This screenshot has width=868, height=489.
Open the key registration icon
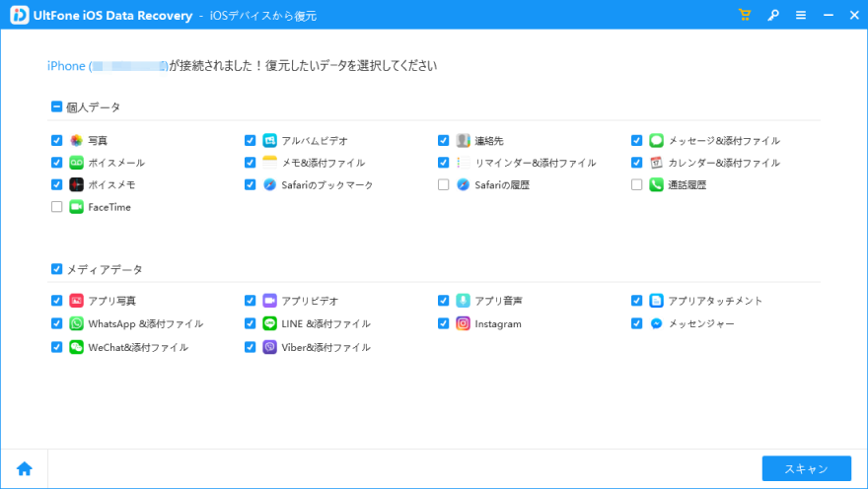point(773,16)
